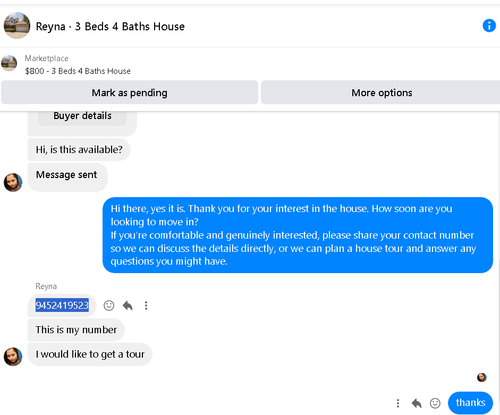Open more options beside the phone number message
Viewport: 500px width, 415px height.
pos(146,305)
